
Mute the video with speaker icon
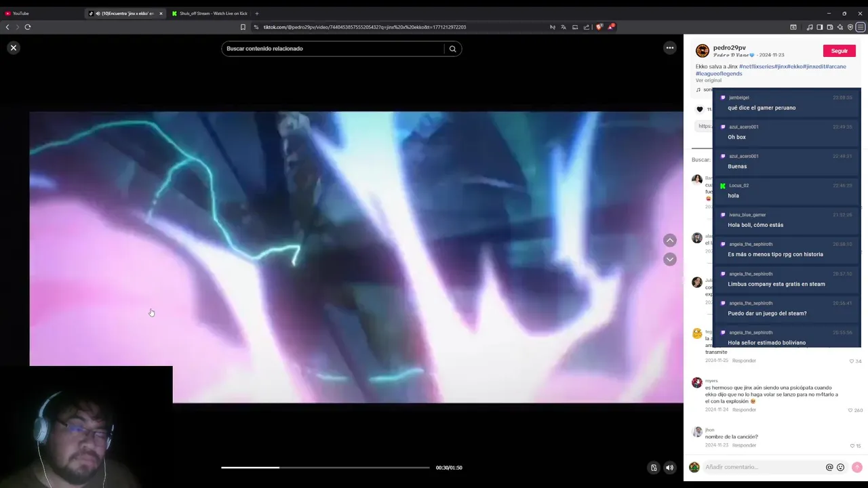coord(669,468)
